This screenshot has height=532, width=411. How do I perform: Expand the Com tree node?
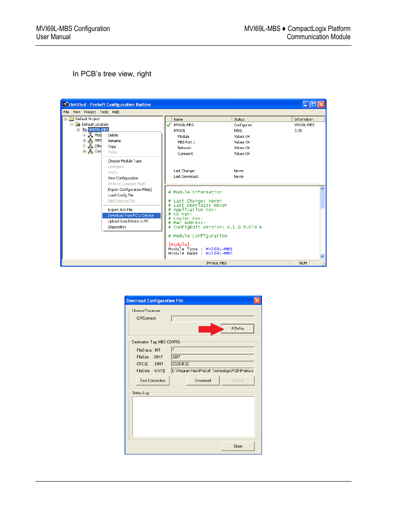tap(84, 152)
